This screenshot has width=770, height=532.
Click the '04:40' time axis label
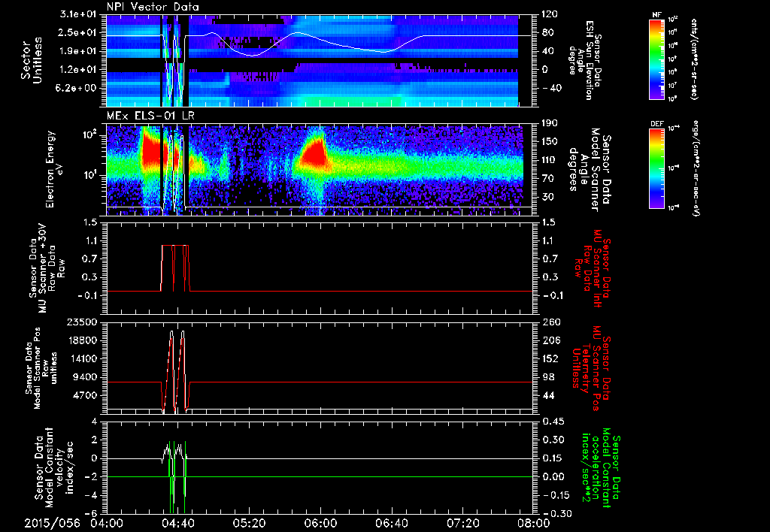(177, 523)
